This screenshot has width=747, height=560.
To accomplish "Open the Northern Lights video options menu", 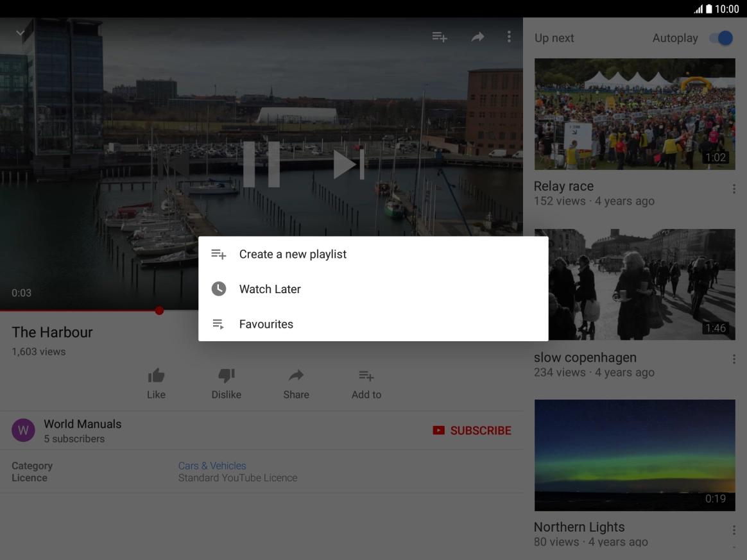I will pos(734,530).
